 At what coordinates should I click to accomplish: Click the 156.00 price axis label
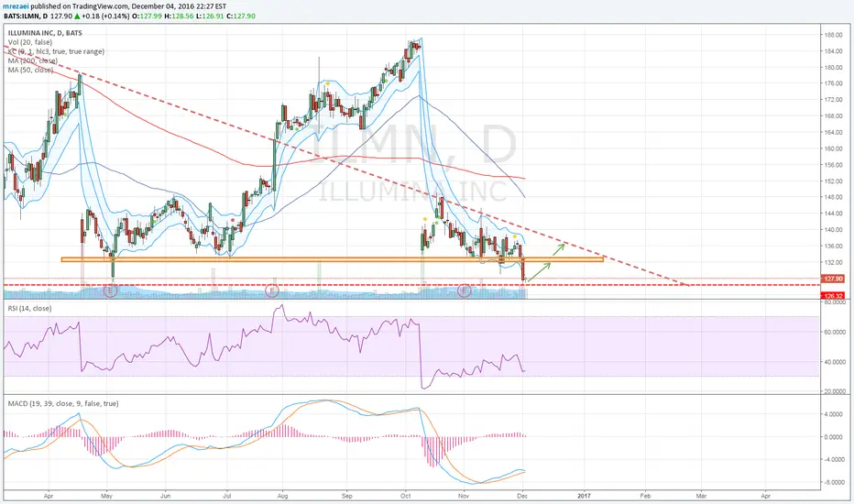coord(833,165)
